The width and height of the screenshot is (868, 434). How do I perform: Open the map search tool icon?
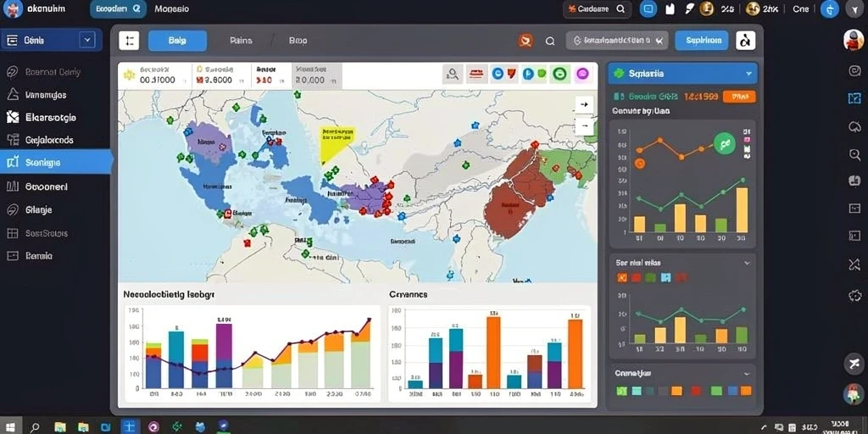(x=453, y=74)
